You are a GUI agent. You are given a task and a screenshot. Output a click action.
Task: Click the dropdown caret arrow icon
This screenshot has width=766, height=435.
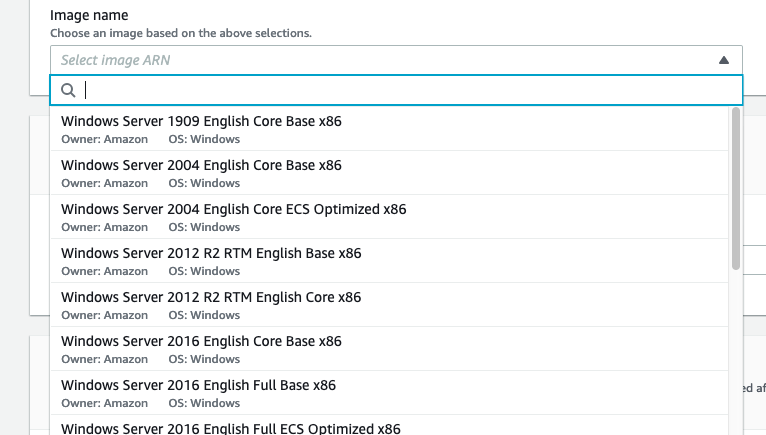coord(724,60)
